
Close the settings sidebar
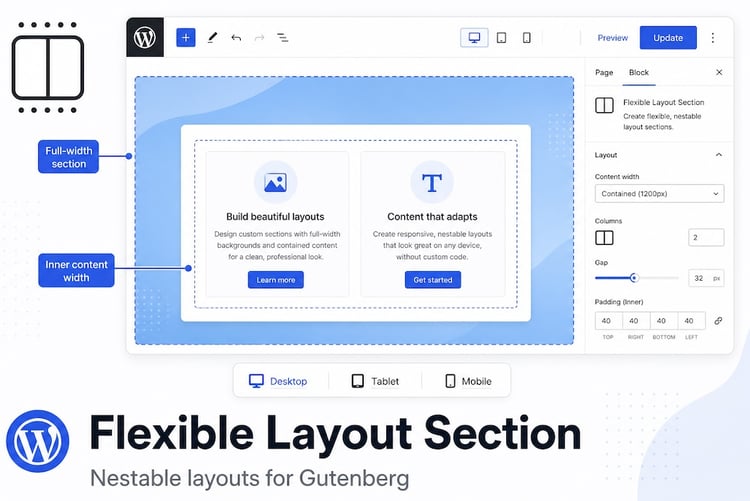point(719,72)
